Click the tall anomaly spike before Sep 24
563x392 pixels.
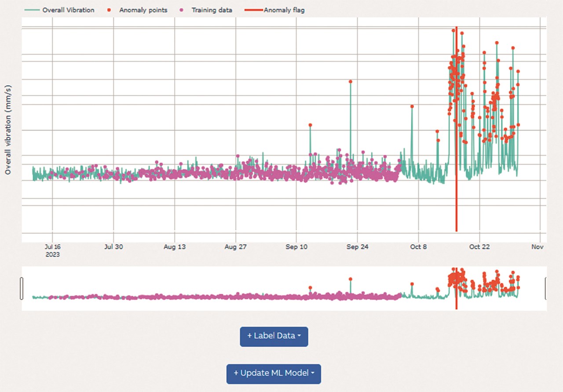pos(350,82)
